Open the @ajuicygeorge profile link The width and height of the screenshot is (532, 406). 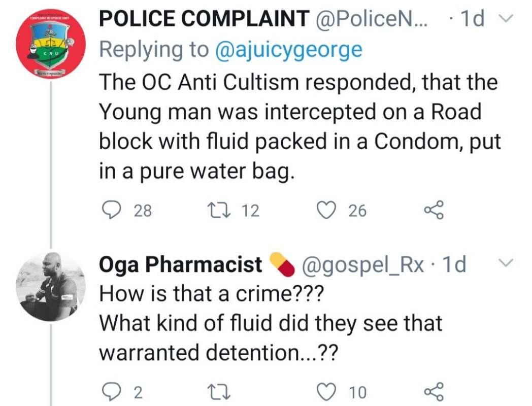[288, 50]
